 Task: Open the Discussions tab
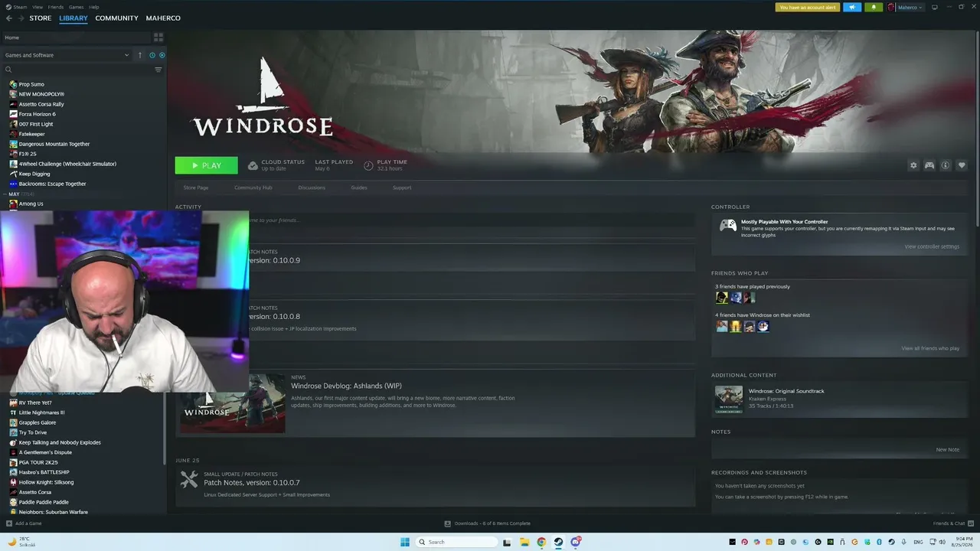pyautogui.click(x=312, y=187)
